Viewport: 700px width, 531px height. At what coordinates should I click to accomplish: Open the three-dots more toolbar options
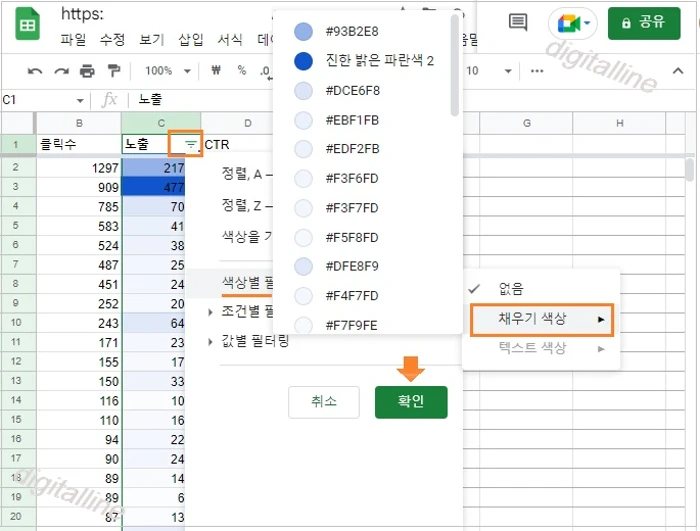[537, 71]
